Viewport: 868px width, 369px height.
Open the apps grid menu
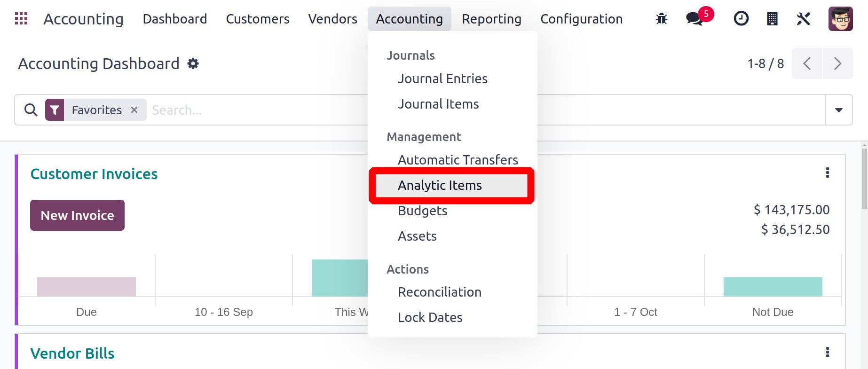pyautogui.click(x=21, y=19)
